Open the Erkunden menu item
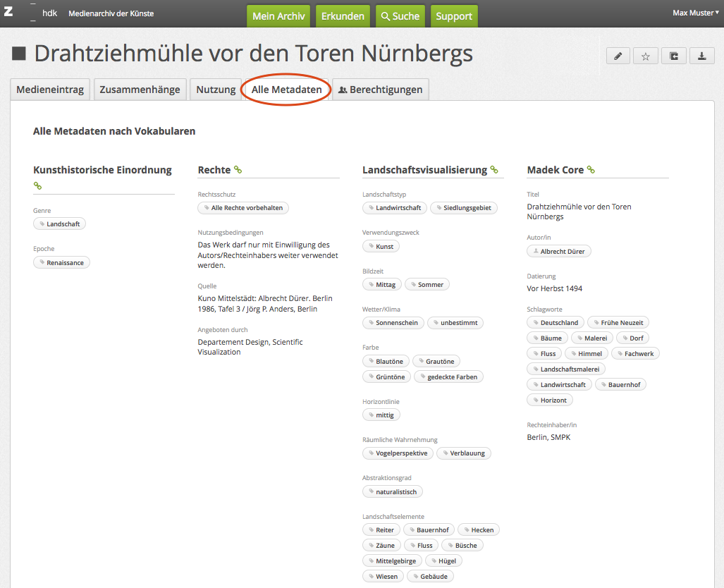 click(343, 16)
